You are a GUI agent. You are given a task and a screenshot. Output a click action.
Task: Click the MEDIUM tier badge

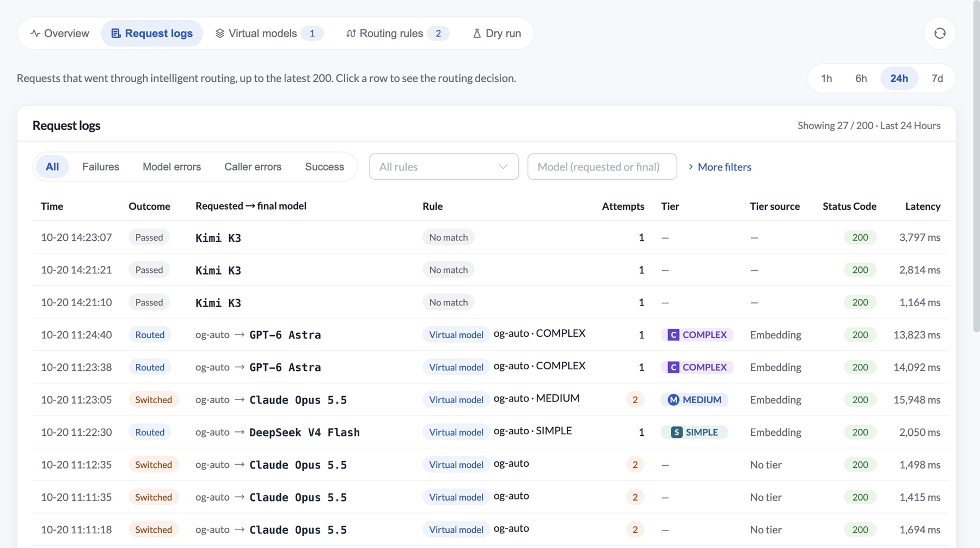click(694, 400)
